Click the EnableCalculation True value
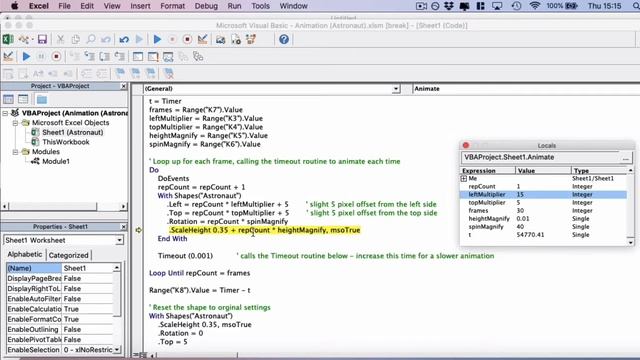Screen dimensions: 640x360 pyautogui.click(x=71, y=309)
